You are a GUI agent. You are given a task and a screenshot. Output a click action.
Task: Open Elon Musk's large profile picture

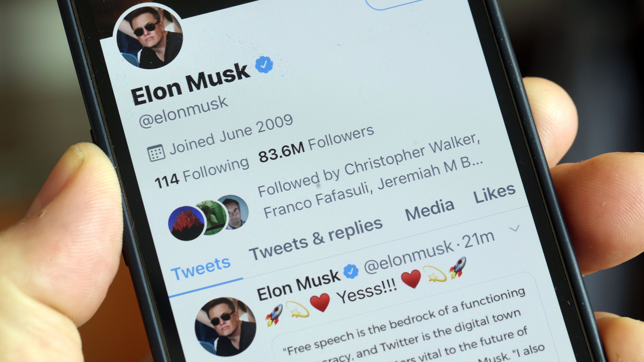click(x=149, y=37)
